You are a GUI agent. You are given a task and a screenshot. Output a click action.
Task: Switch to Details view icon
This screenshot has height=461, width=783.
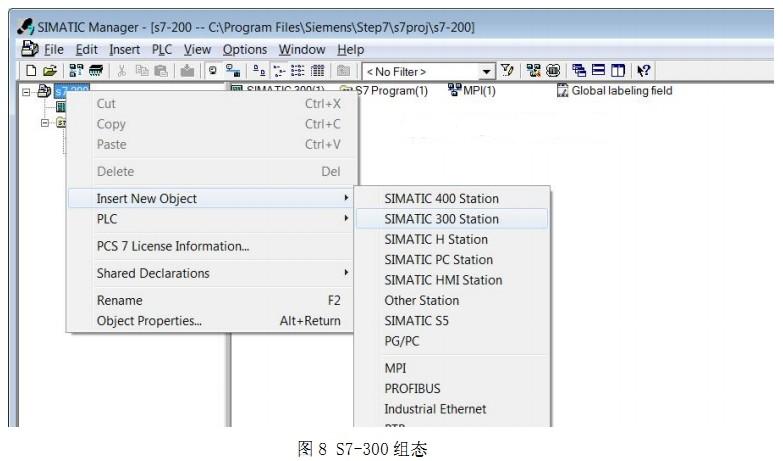click(x=318, y=70)
